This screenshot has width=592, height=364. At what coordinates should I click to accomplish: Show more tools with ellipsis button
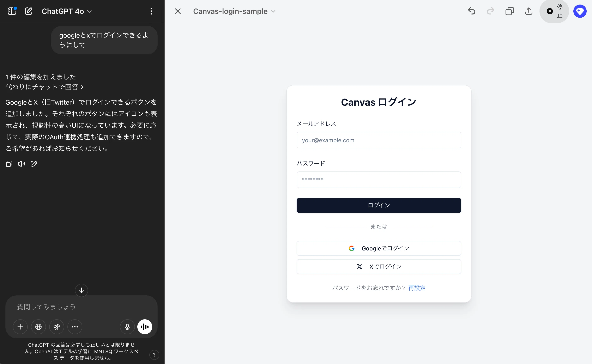tap(75, 327)
